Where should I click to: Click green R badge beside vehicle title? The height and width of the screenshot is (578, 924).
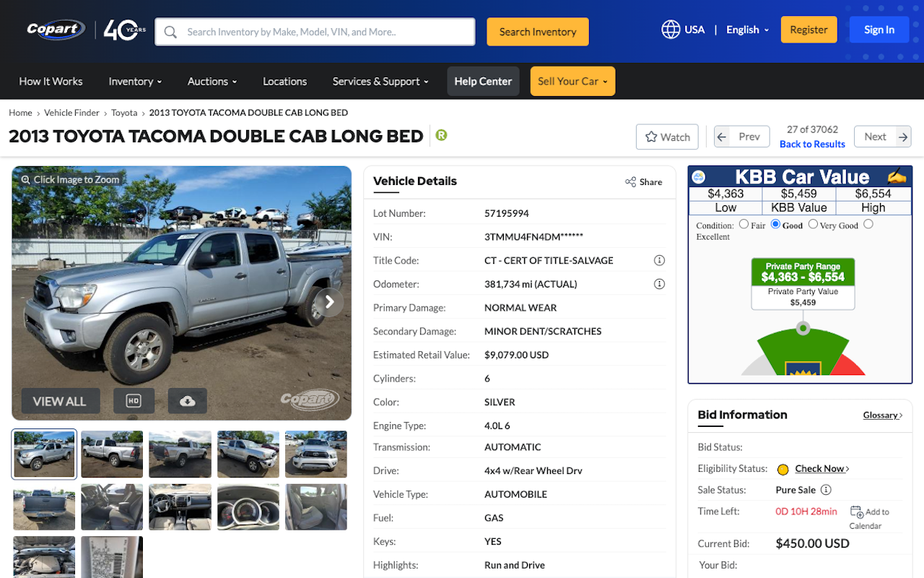pos(441,135)
